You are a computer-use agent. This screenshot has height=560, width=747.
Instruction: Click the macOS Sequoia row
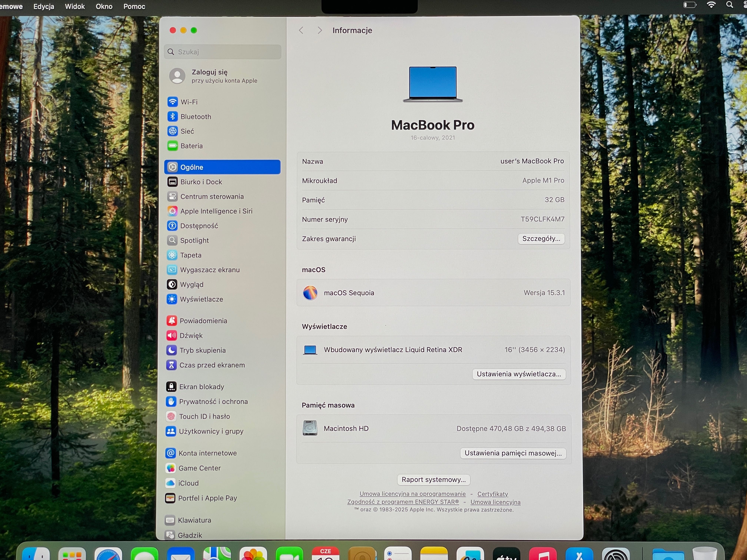(x=434, y=293)
